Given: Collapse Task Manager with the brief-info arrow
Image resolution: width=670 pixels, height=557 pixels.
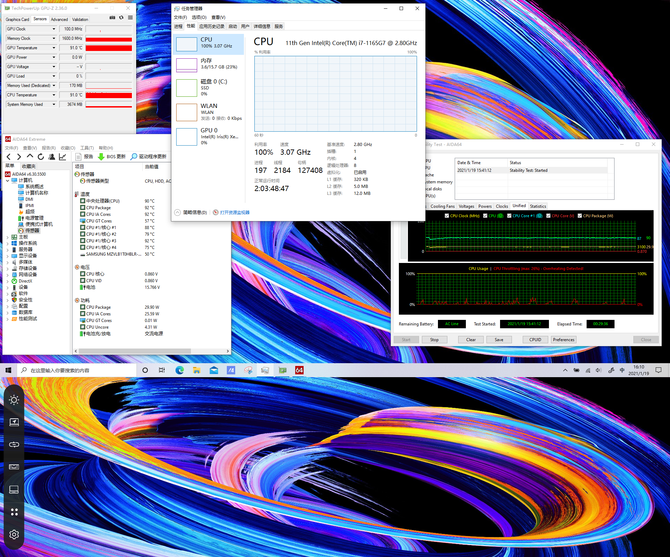Looking at the screenshot, I should [177, 212].
